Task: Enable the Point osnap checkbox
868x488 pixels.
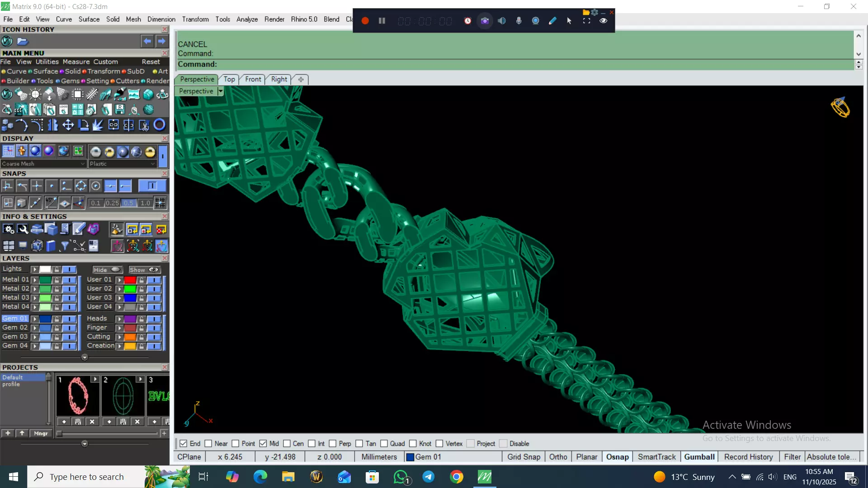Action: point(236,444)
